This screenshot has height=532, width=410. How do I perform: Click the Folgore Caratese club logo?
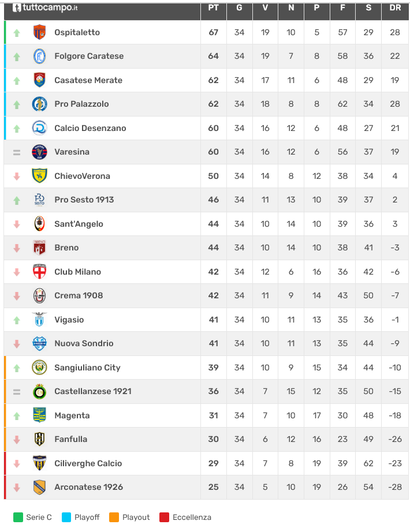[39, 57]
